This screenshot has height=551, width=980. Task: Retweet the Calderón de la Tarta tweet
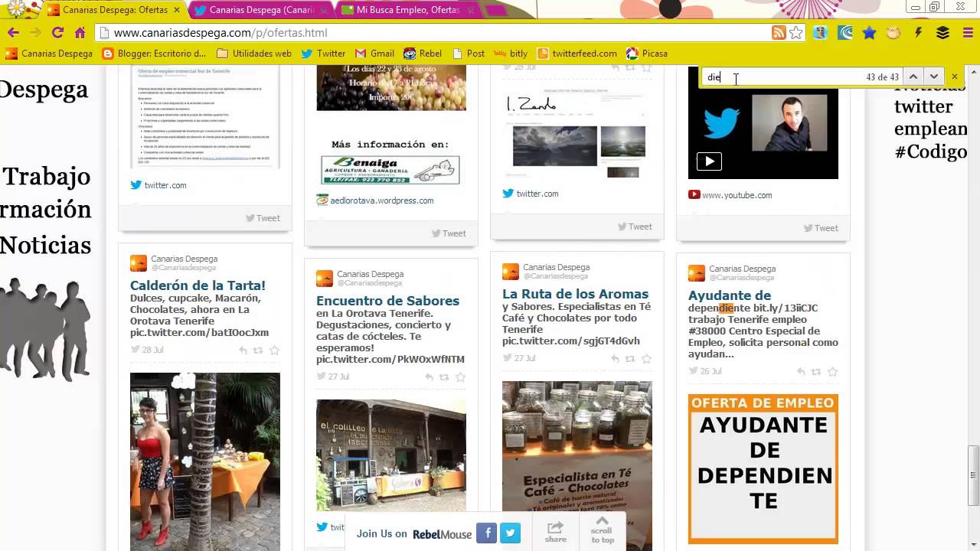257,350
